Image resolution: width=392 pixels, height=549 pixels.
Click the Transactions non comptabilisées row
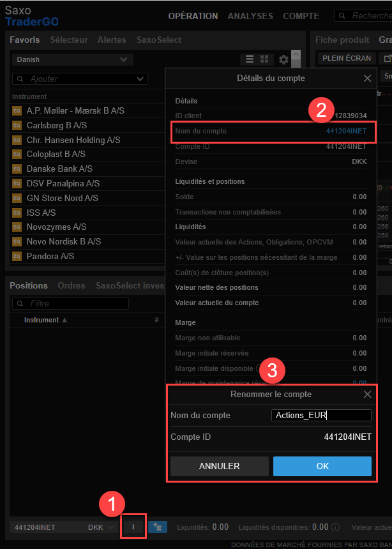click(x=271, y=212)
